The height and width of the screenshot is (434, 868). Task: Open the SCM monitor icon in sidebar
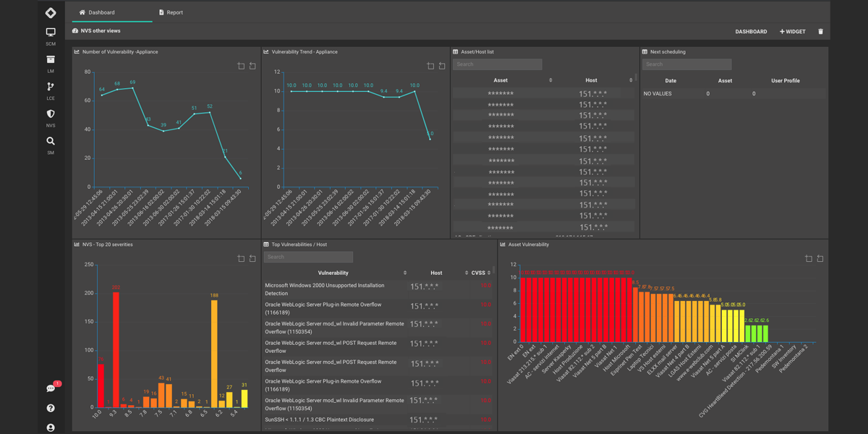50,32
